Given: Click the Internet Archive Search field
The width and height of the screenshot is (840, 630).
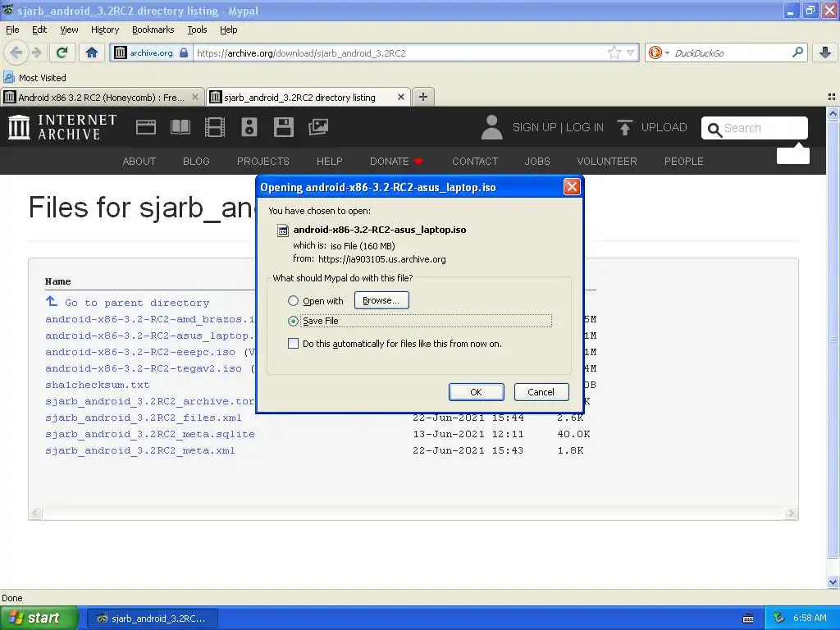Looking at the screenshot, I should click(x=755, y=128).
